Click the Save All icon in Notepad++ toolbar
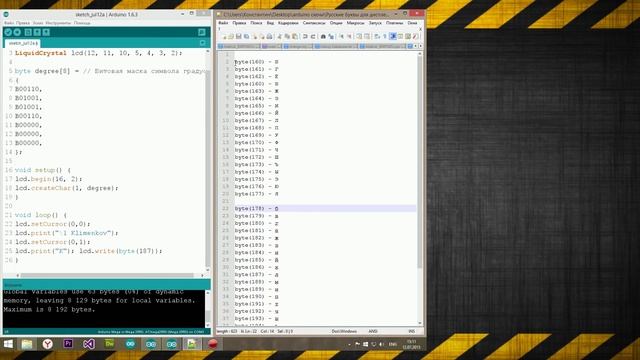 coord(247,36)
